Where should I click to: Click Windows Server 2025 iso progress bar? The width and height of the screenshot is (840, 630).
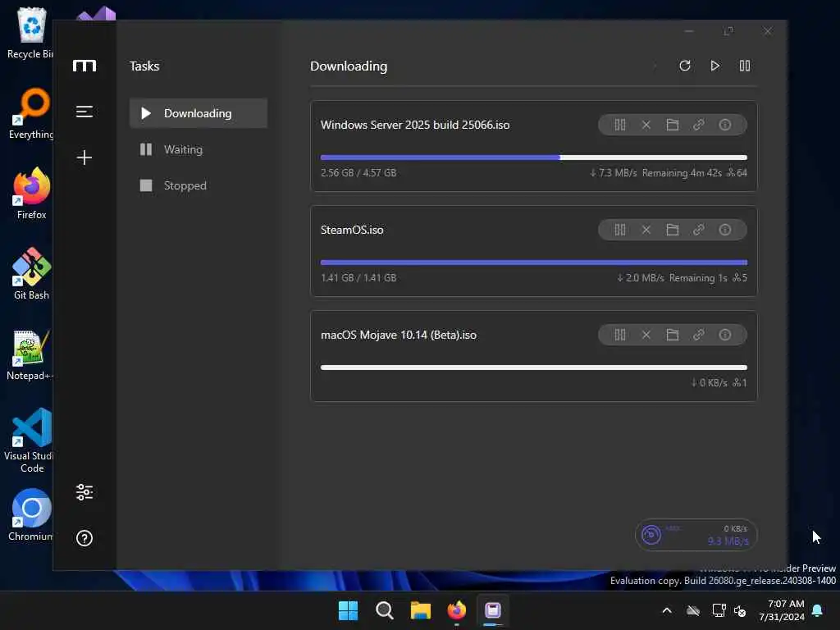coord(533,157)
